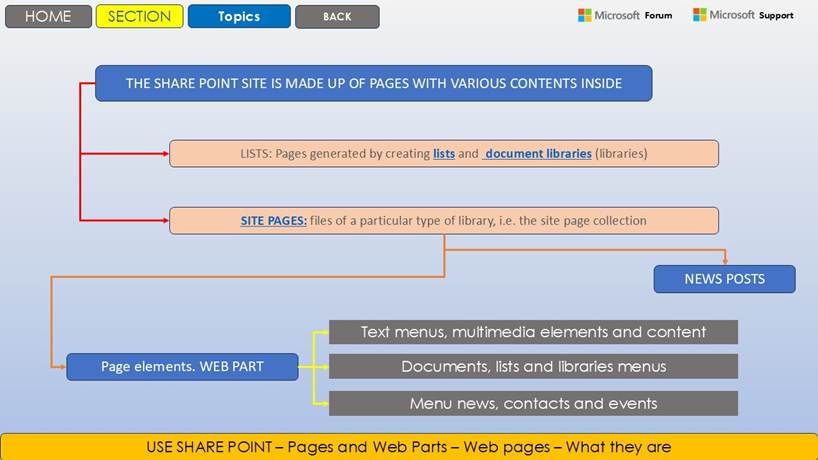Click the yellow breadcrumb footer bar

(x=408, y=446)
